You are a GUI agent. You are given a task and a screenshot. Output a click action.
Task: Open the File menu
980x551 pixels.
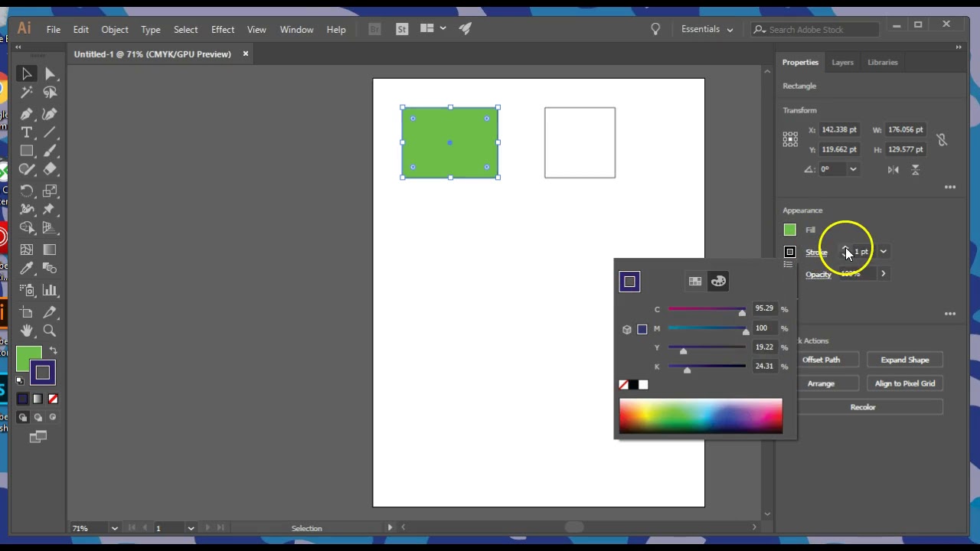(54, 29)
